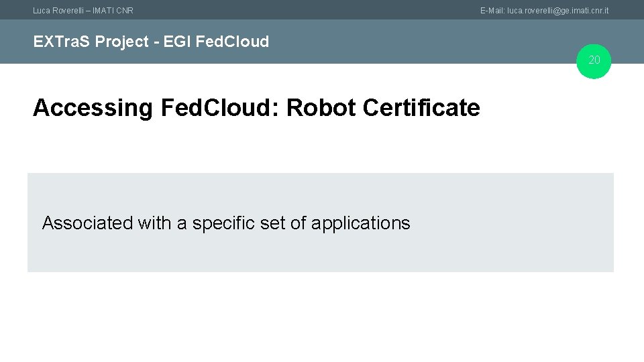Click the green slide number 20 circle
The width and height of the screenshot is (644, 362).
pyautogui.click(x=594, y=61)
